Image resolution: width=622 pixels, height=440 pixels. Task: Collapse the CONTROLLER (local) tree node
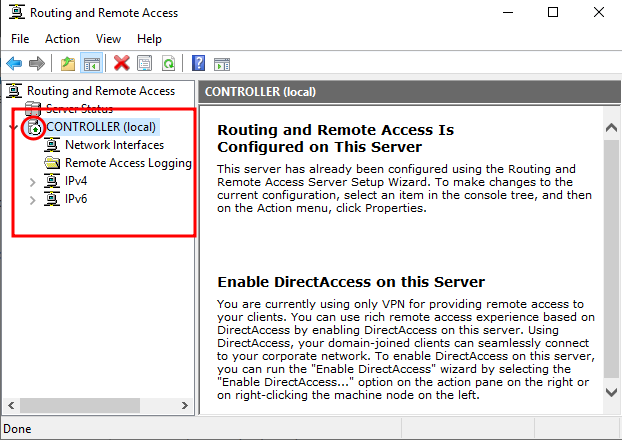point(13,127)
